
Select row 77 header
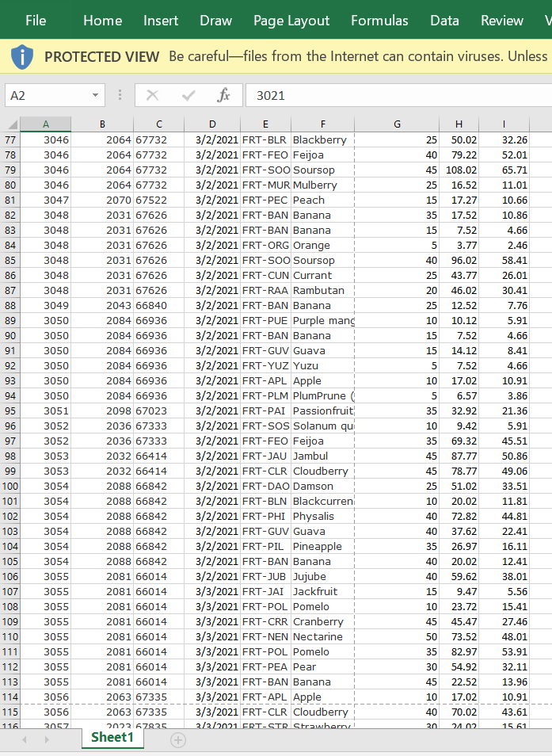point(10,139)
